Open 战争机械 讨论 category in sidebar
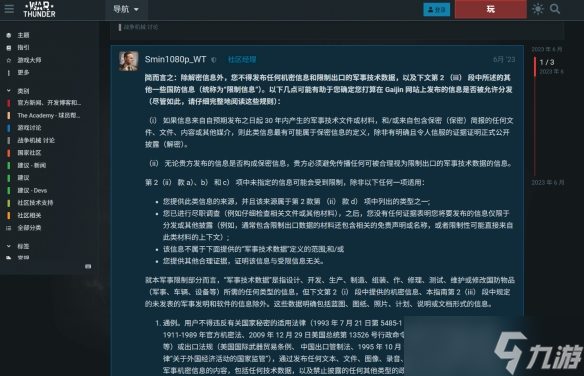Viewport: 584px width, 376px height. (36, 140)
